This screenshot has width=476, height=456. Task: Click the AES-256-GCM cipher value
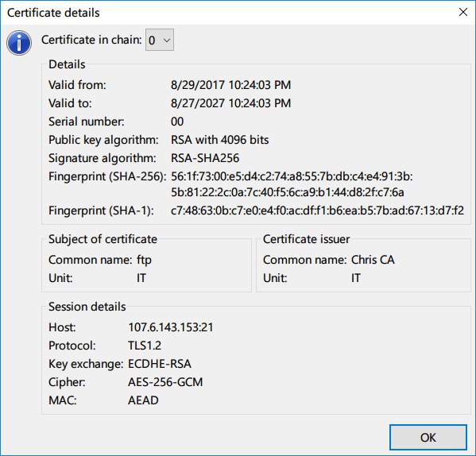(x=165, y=382)
